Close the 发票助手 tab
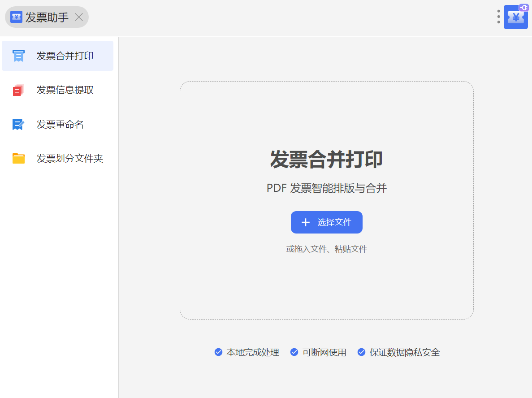 click(x=79, y=17)
